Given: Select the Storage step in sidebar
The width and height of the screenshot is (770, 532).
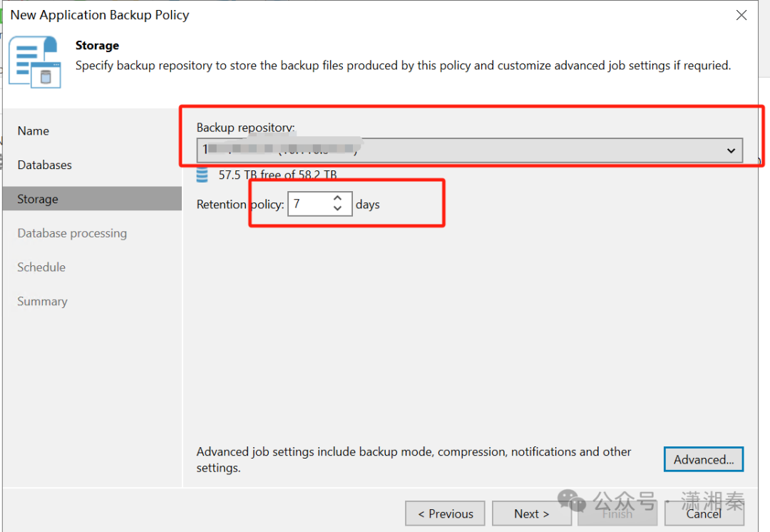Looking at the screenshot, I should tap(92, 199).
